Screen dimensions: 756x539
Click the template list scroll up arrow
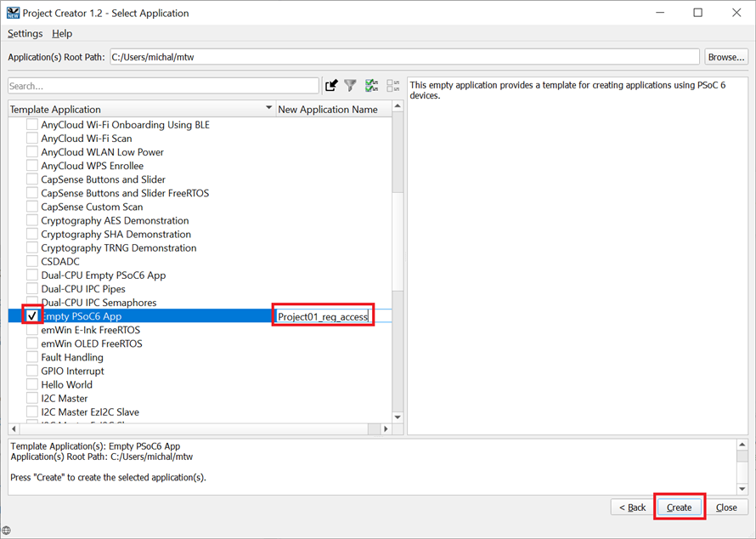pyautogui.click(x=398, y=106)
